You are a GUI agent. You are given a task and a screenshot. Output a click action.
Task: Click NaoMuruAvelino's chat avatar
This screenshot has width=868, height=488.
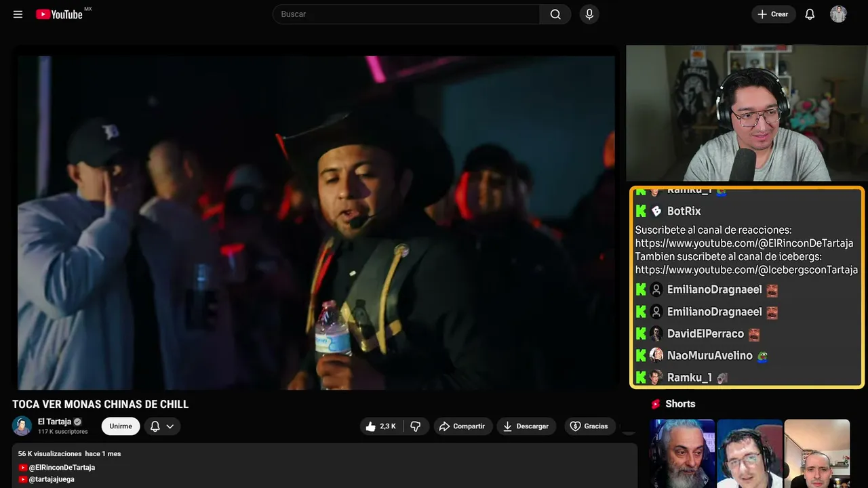pyautogui.click(x=656, y=356)
